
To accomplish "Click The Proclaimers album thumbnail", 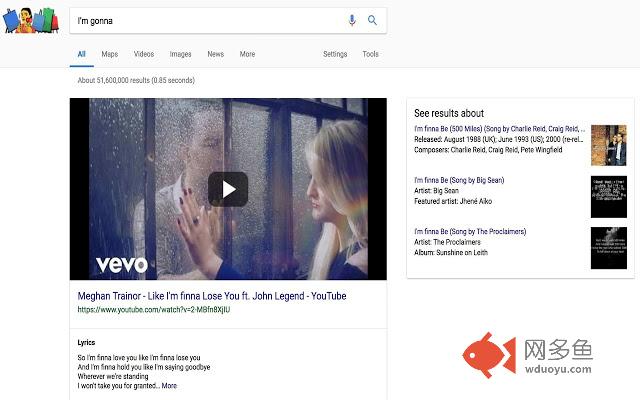I will (607, 248).
